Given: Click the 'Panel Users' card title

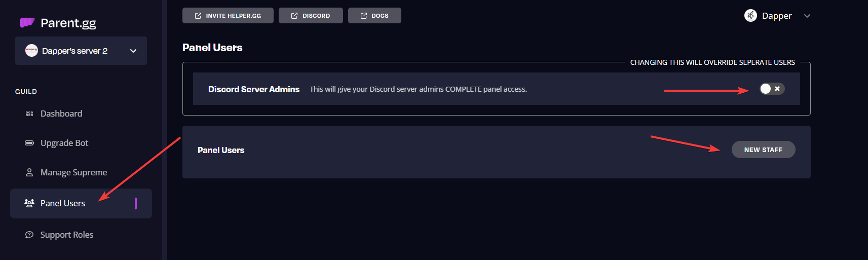Looking at the screenshot, I should 221,150.
